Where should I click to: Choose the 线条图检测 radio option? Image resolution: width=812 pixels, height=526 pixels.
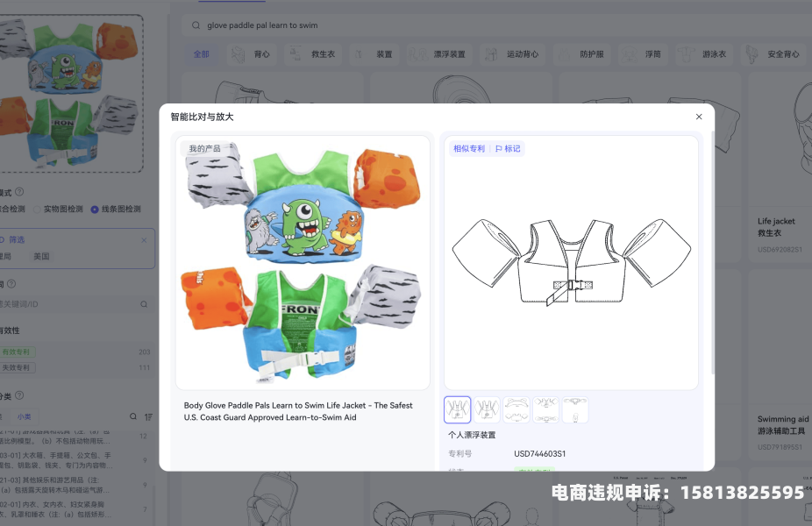tap(116, 210)
